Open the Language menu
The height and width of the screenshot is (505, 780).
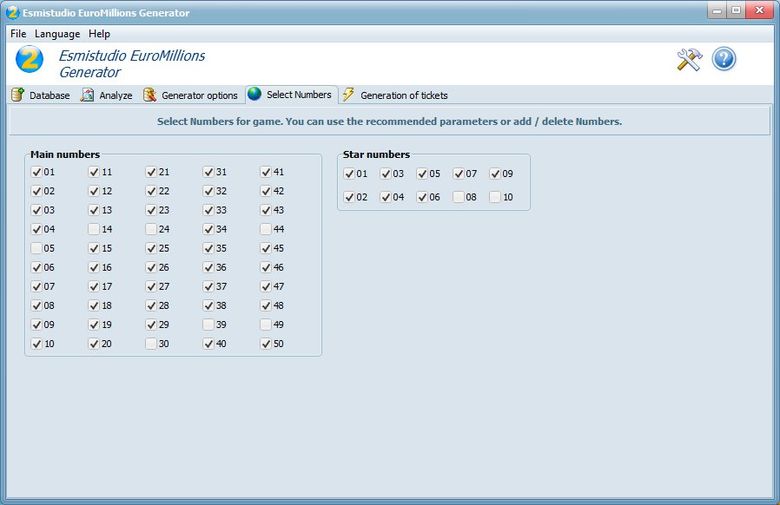click(x=57, y=33)
